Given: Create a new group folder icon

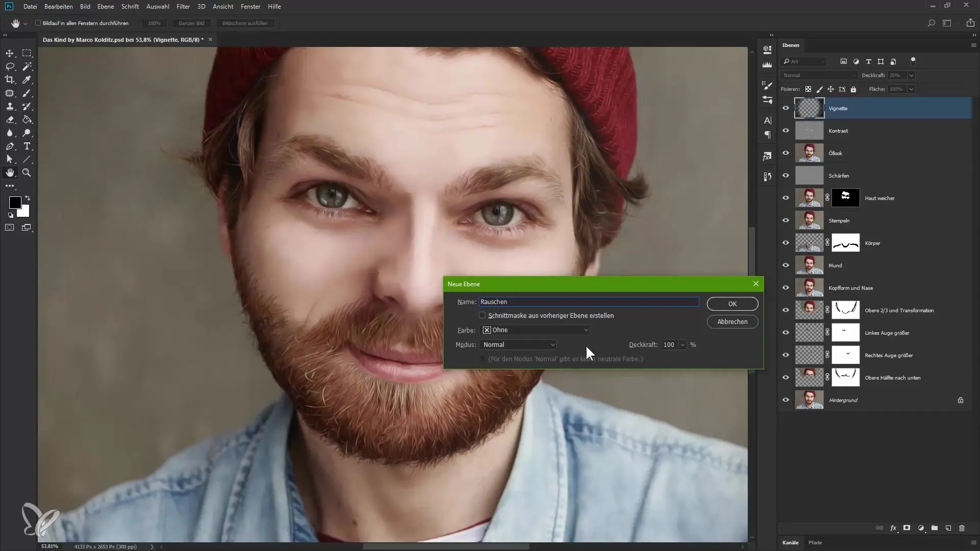Looking at the screenshot, I should click(x=935, y=528).
